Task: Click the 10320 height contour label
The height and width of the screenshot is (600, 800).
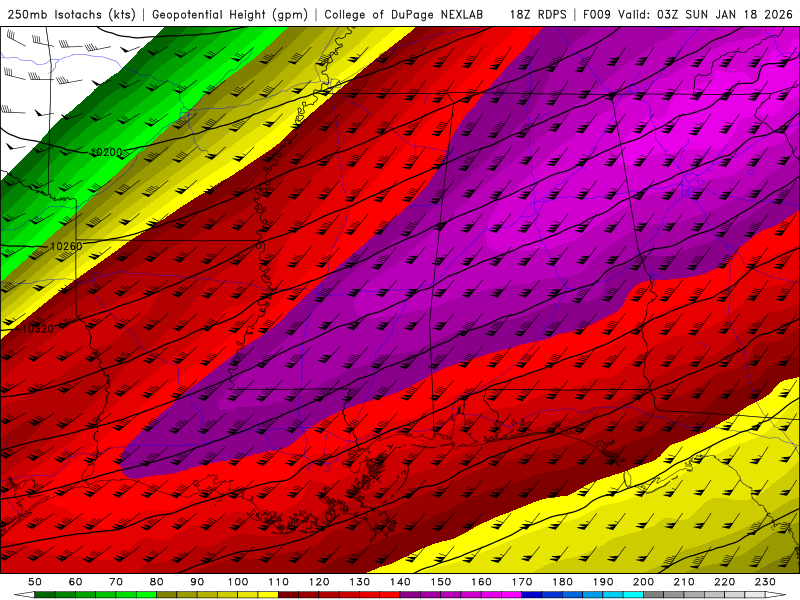Action: tap(38, 329)
